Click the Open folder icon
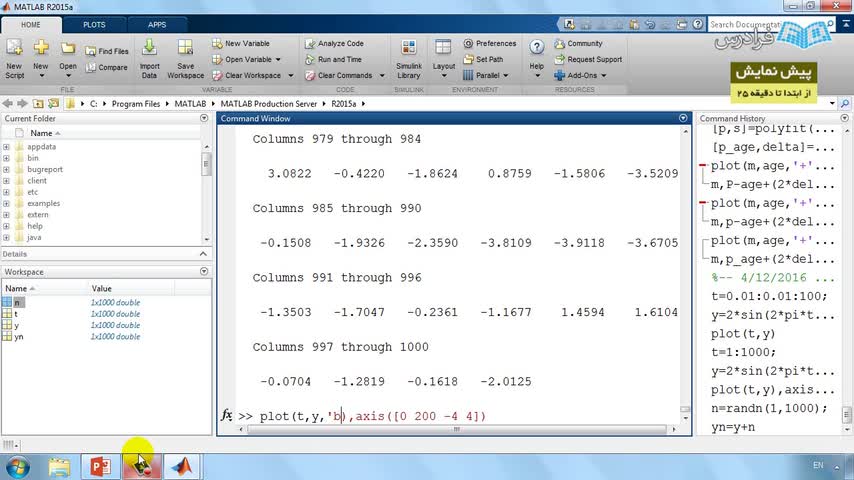854x480 pixels. coord(68,48)
